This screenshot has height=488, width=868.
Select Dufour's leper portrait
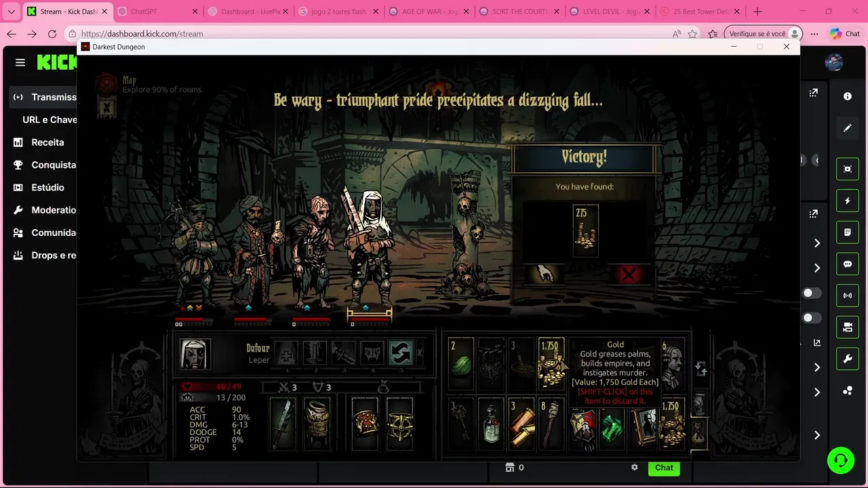[x=195, y=354]
